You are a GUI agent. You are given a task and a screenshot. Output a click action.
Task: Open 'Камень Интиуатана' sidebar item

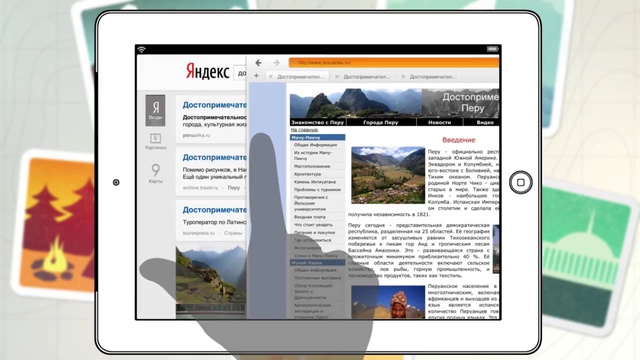pyautogui.click(x=315, y=182)
